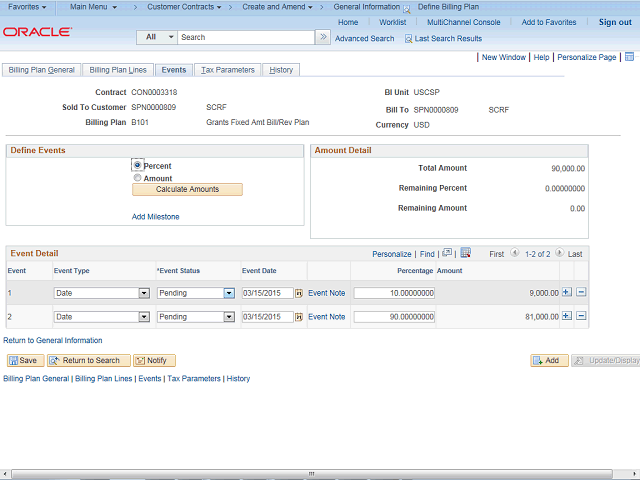Toggle Last Search Results checkbox
Image resolution: width=640 pixels, height=480 pixels.
(409, 39)
